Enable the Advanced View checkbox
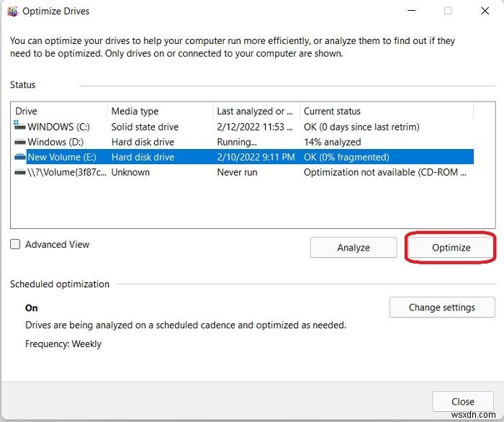The height and width of the screenshot is (422, 504). (x=15, y=244)
